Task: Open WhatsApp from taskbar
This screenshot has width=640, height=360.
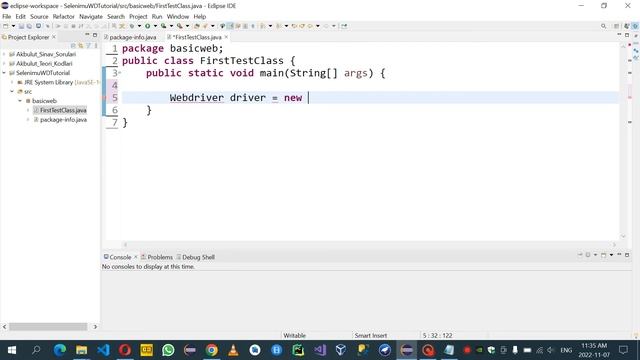Action: (x=168, y=350)
